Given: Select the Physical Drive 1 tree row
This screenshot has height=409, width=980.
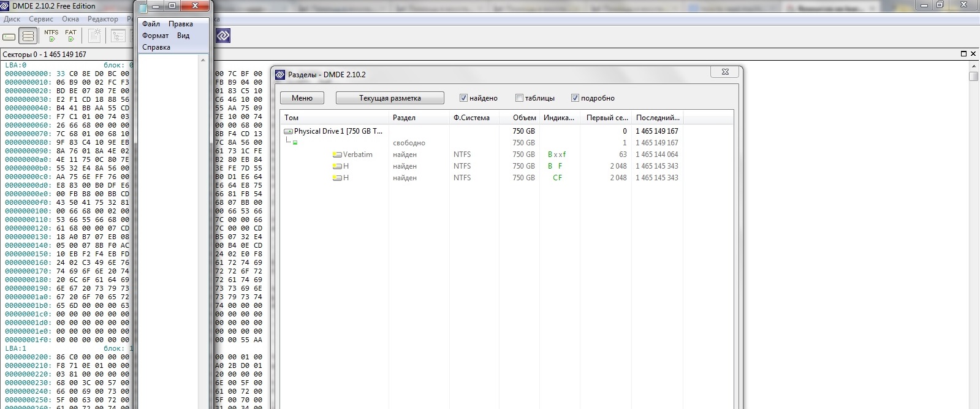Looking at the screenshot, I should click(x=338, y=131).
